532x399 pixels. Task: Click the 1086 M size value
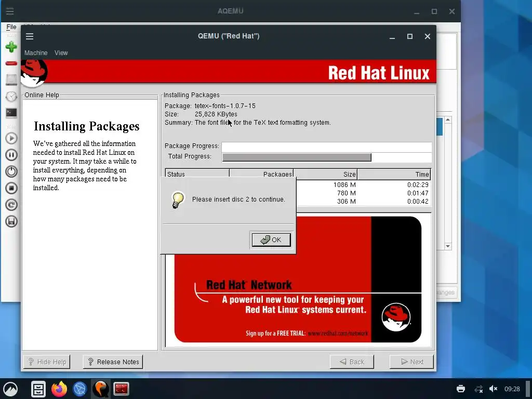(344, 185)
